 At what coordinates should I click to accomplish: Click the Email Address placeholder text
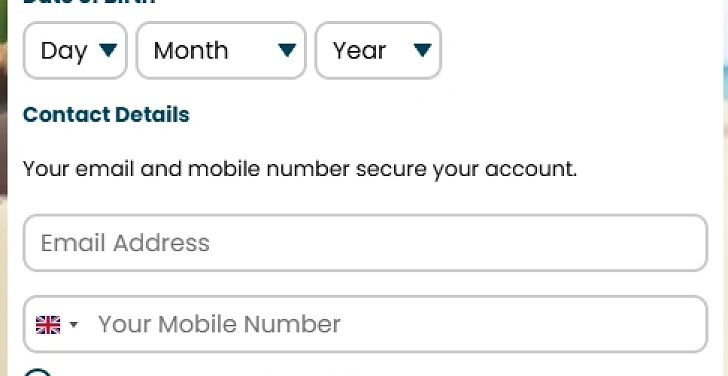[x=125, y=243]
